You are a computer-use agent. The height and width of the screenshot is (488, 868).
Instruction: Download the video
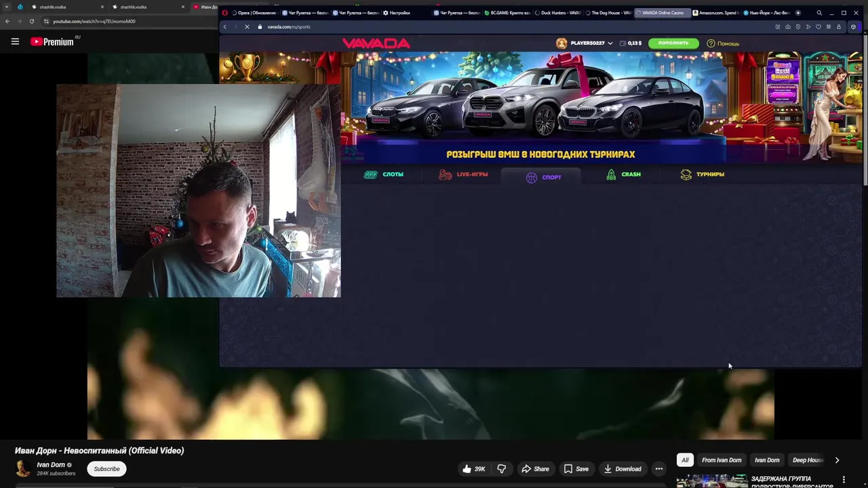(x=623, y=469)
